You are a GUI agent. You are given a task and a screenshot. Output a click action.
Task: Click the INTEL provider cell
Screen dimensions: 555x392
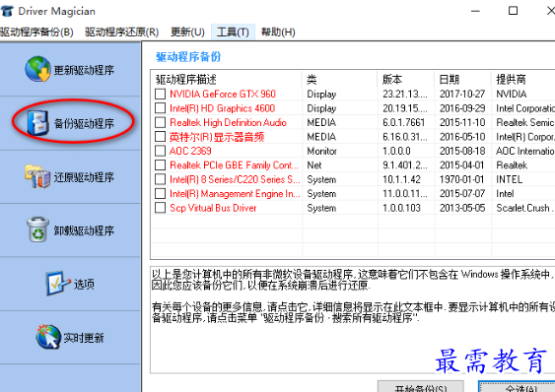(510, 179)
